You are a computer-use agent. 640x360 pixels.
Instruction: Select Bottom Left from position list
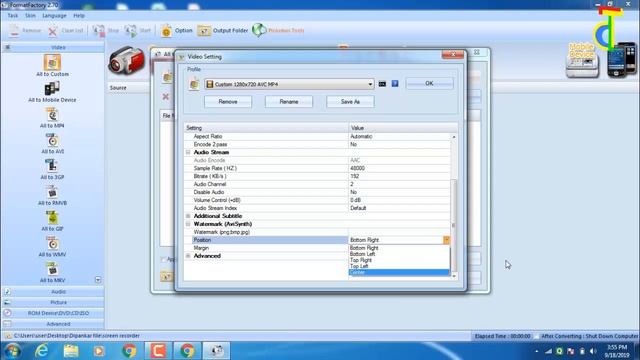[x=399, y=254]
